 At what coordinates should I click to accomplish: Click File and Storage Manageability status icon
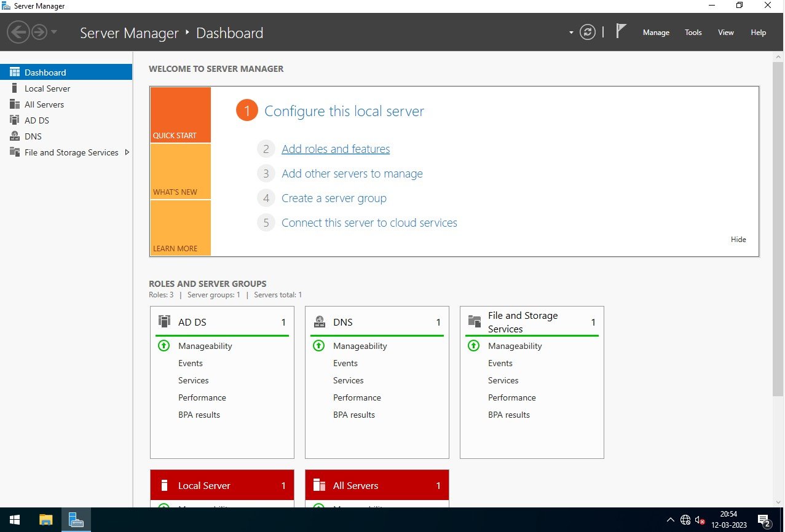click(x=473, y=346)
